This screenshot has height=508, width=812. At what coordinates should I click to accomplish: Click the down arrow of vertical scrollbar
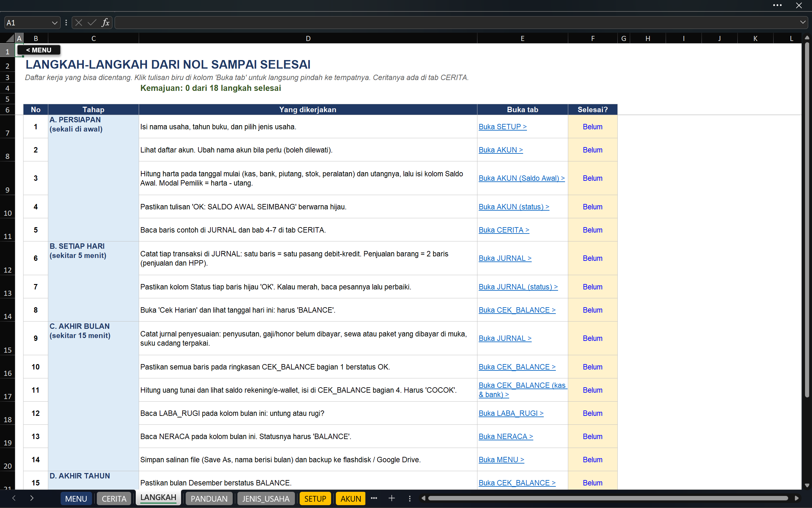[807, 485]
